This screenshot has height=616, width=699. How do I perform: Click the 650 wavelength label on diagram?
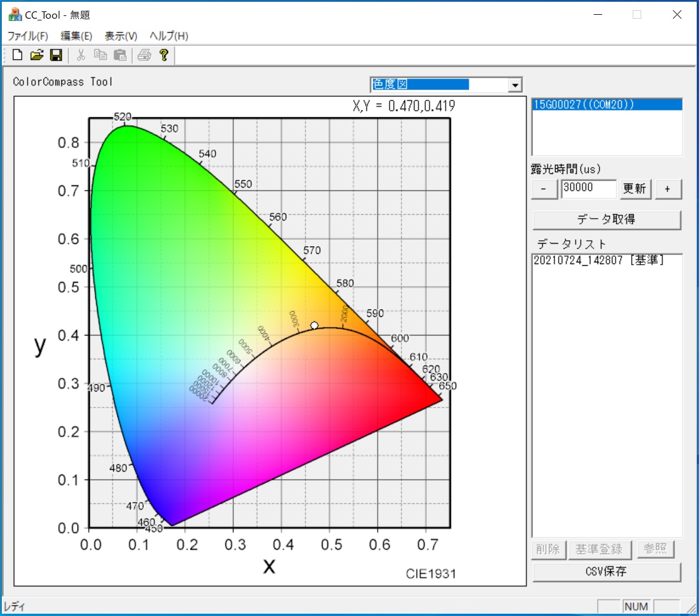pos(447,386)
